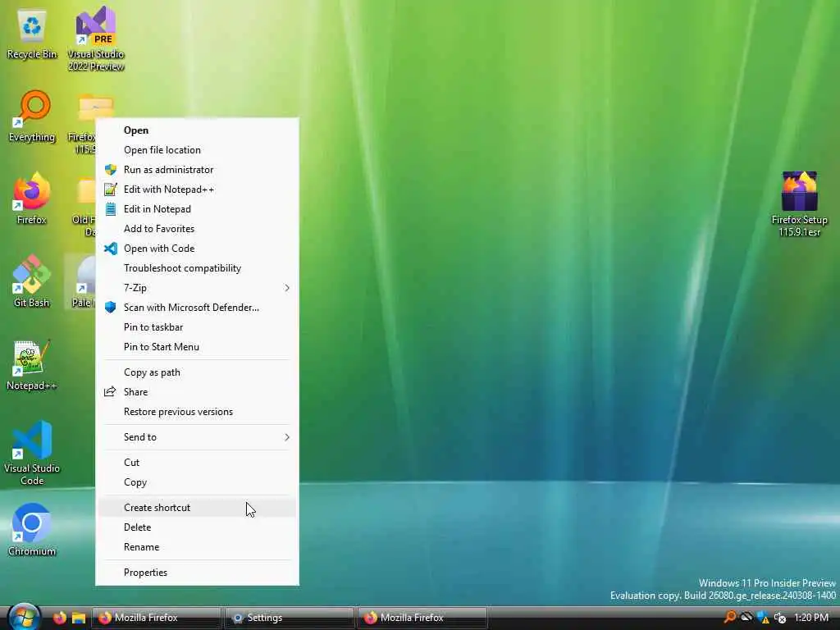Choose Pin to Start Menu
The width and height of the screenshot is (840, 630).
[197, 347]
